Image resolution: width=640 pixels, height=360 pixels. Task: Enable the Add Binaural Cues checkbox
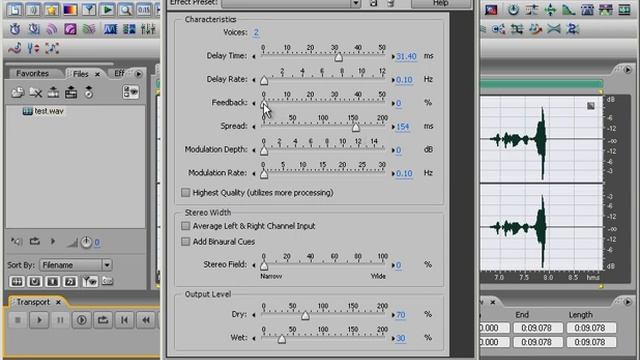tap(186, 241)
